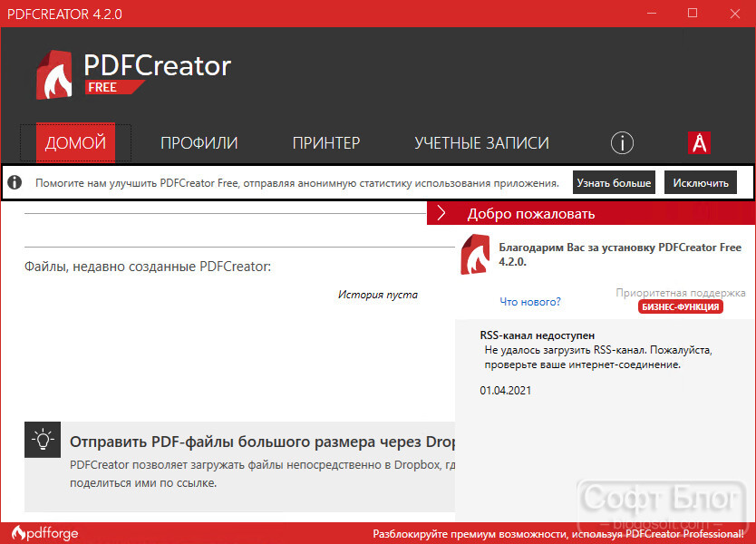The image size is (756, 544).
Task: Maximize the PDFCreator window
Action: [x=693, y=14]
